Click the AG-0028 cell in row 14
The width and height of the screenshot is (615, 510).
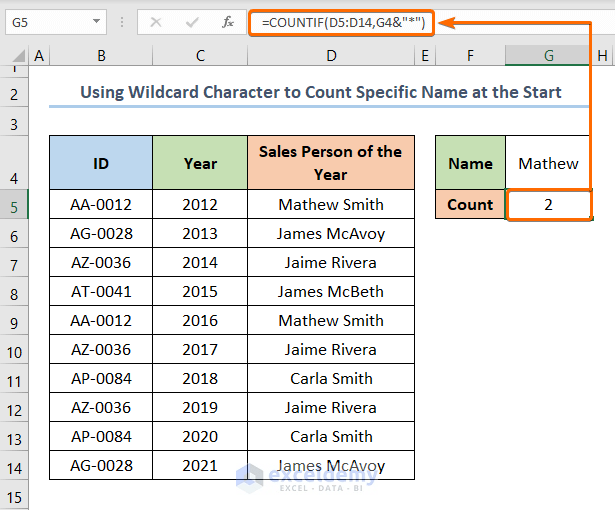(x=101, y=466)
